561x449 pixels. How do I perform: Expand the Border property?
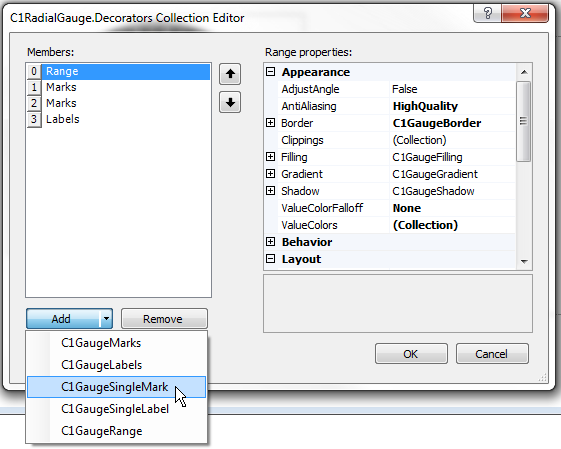pos(271,123)
